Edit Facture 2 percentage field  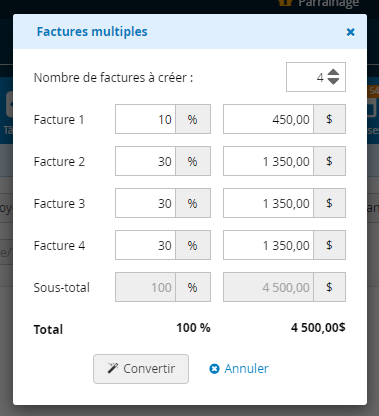[x=145, y=161]
